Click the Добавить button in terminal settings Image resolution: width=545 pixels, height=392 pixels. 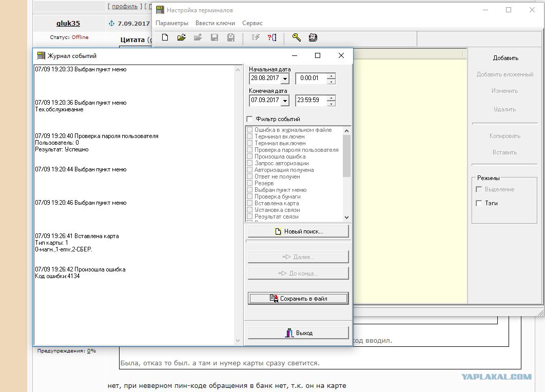[x=505, y=58]
